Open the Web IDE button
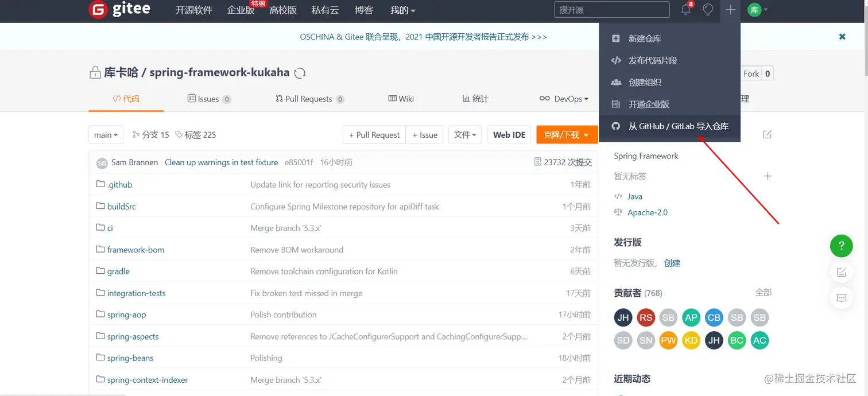This screenshot has width=868, height=396. tap(509, 135)
